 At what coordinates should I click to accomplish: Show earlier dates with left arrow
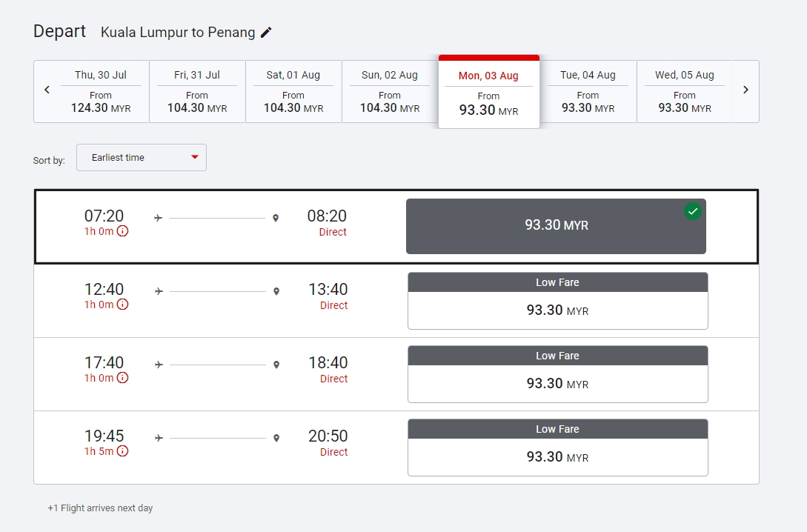coord(47,90)
